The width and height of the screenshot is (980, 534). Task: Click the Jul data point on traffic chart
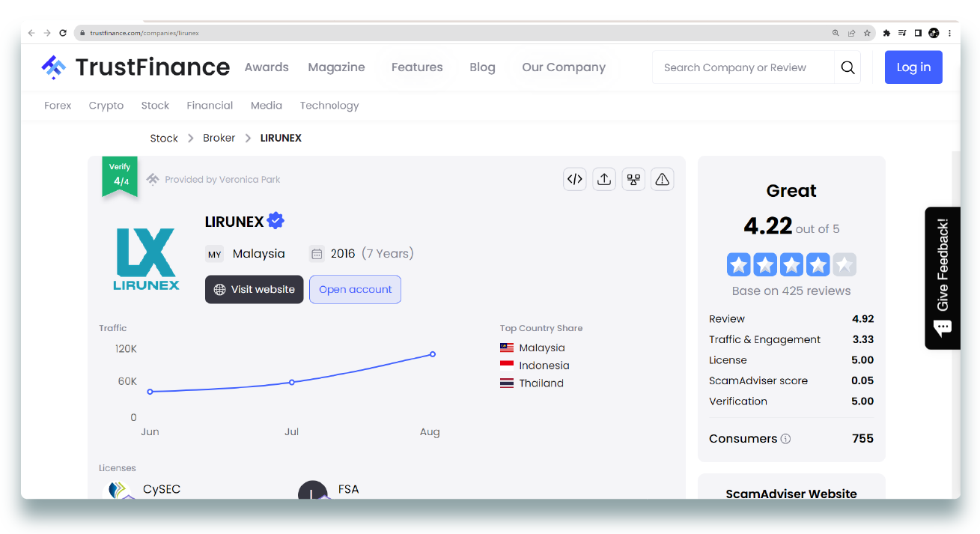(x=292, y=382)
